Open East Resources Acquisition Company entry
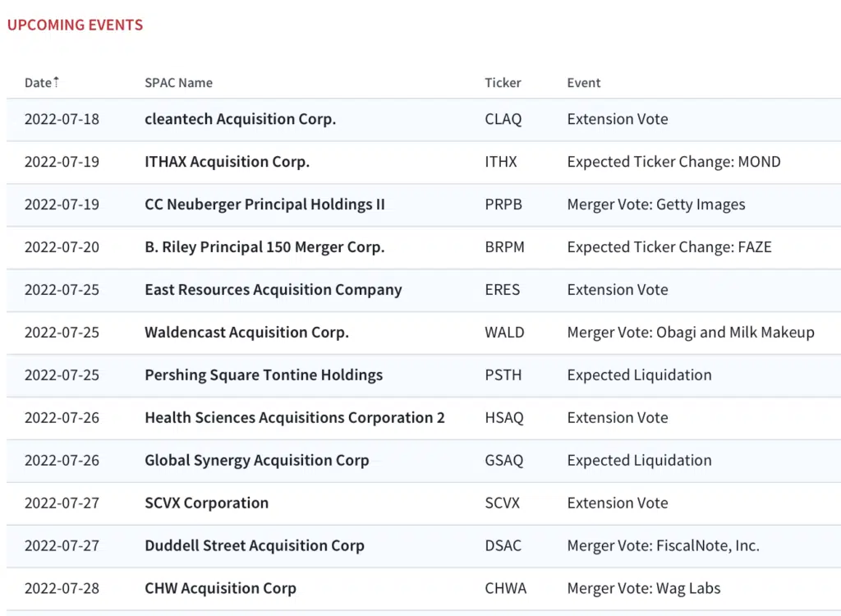 click(273, 290)
